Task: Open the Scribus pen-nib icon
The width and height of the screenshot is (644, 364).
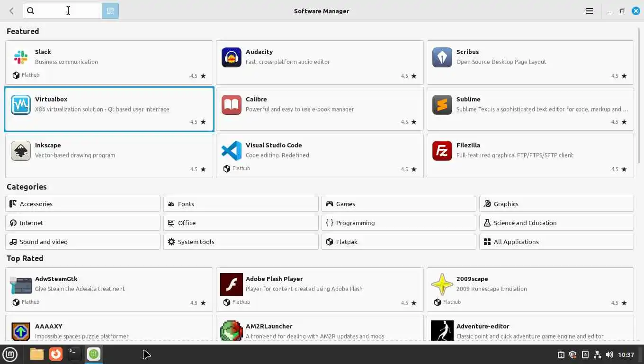Action: (x=442, y=57)
